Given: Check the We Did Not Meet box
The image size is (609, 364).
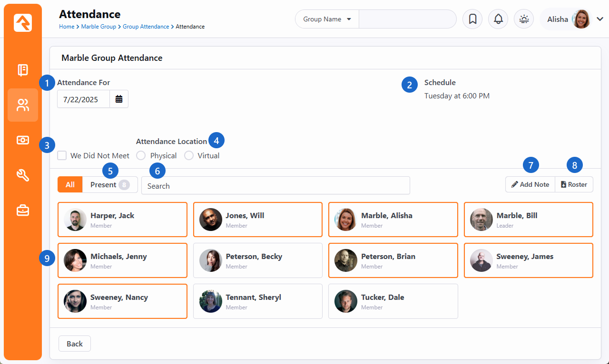Looking at the screenshot, I should [x=62, y=156].
